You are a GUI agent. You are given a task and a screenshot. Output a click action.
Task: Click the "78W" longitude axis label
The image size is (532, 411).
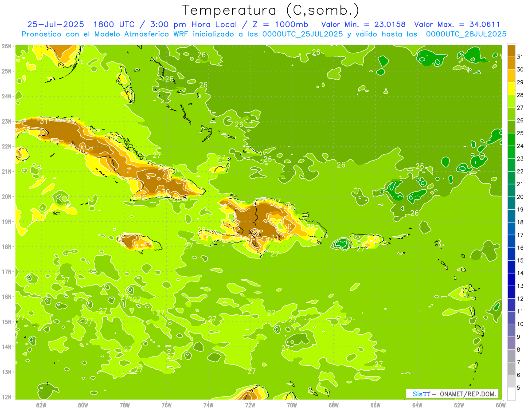125,405
